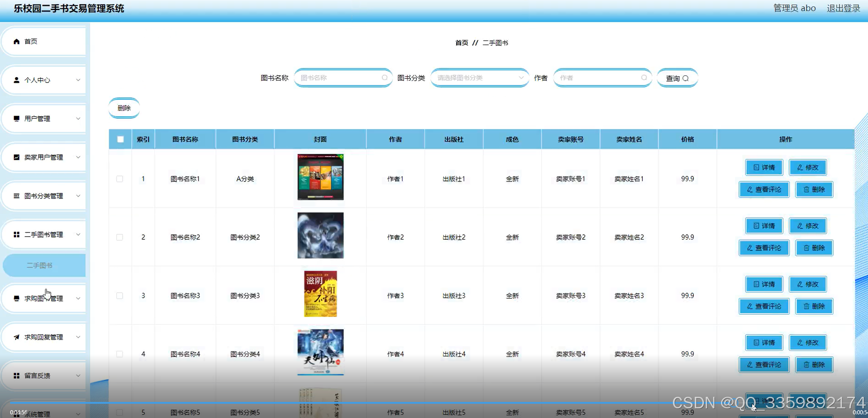The width and height of the screenshot is (868, 418).
Task: Select the 首页 home icon in sidebar
Action: pos(16,41)
